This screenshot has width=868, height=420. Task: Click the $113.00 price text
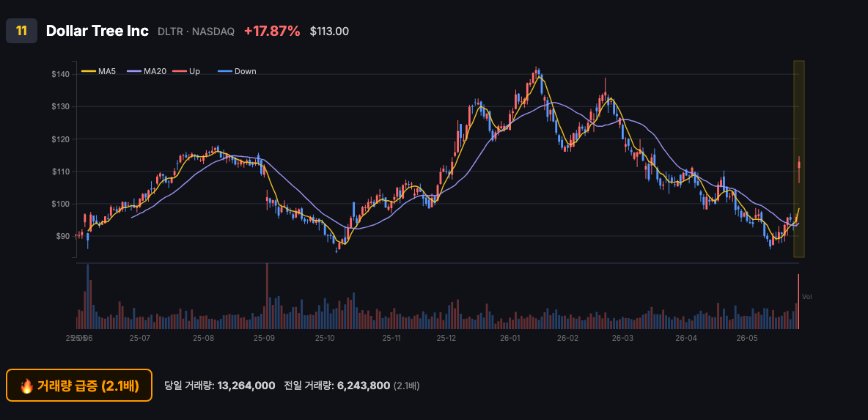coord(329,32)
